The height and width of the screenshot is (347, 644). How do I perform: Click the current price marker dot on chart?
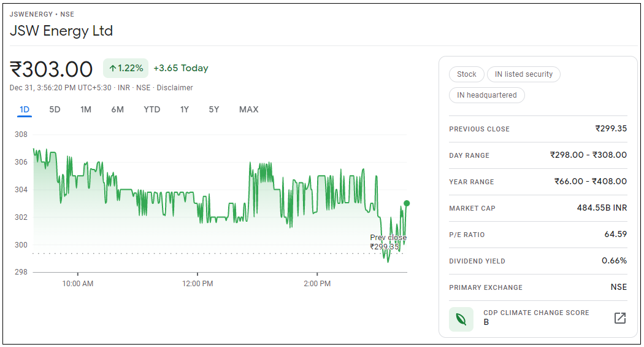[x=407, y=203]
